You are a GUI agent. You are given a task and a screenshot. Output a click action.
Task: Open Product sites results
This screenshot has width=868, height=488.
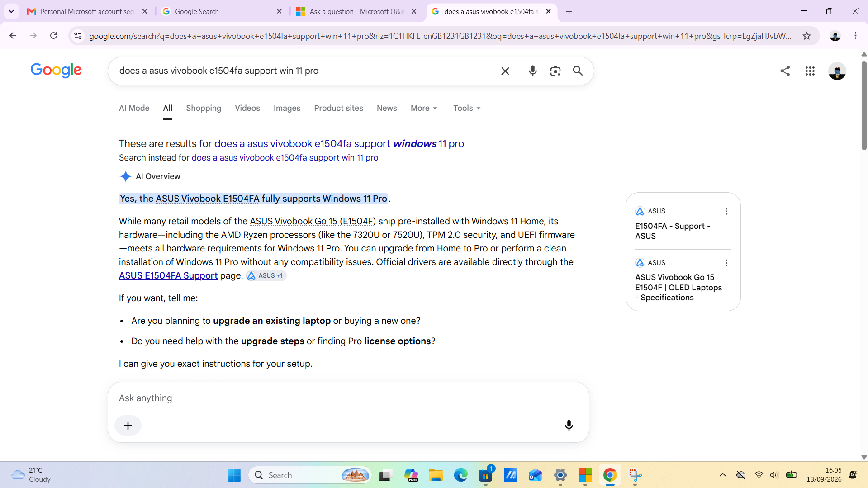(338, 108)
